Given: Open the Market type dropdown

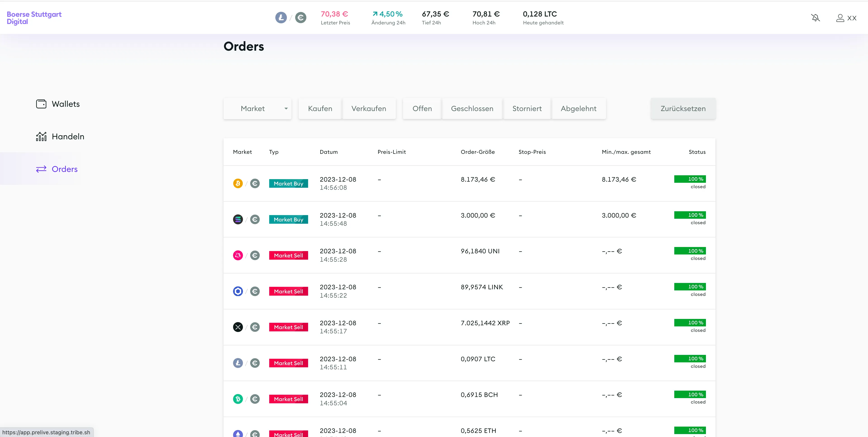Looking at the screenshot, I should click(x=257, y=109).
